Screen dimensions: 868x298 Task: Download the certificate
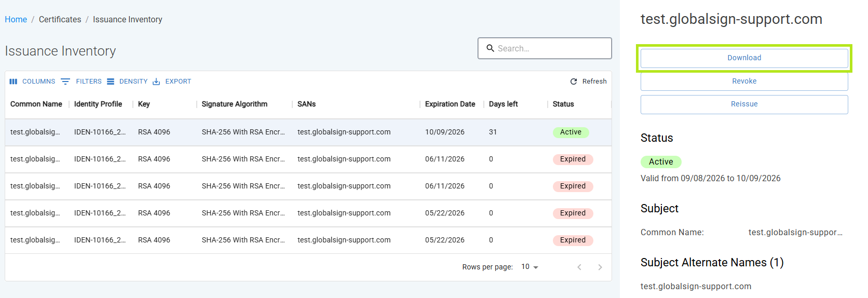pyautogui.click(x=744, y=58)
